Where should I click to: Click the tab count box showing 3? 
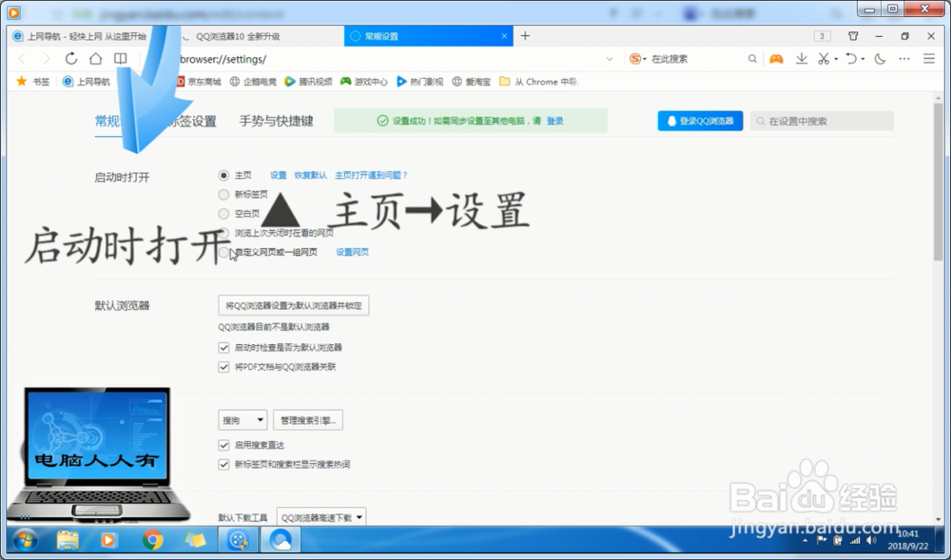coord(822,36)
